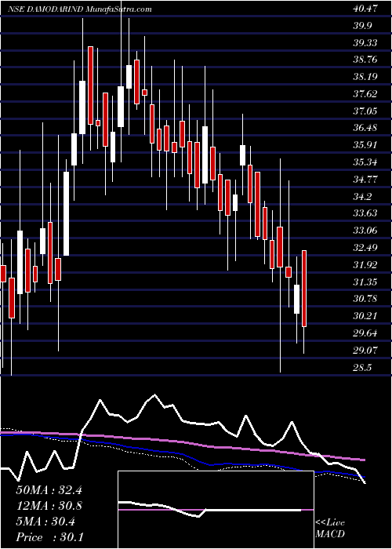Click the 12MA : 30.8 readout
392x549 pixels.
tap(49, 506)
